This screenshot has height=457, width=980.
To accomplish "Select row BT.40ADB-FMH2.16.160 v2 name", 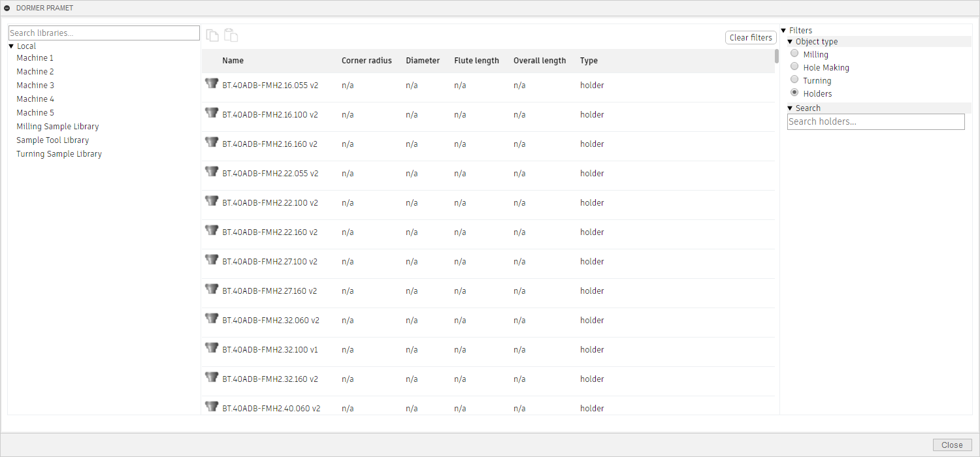I will tap(270, 144).
